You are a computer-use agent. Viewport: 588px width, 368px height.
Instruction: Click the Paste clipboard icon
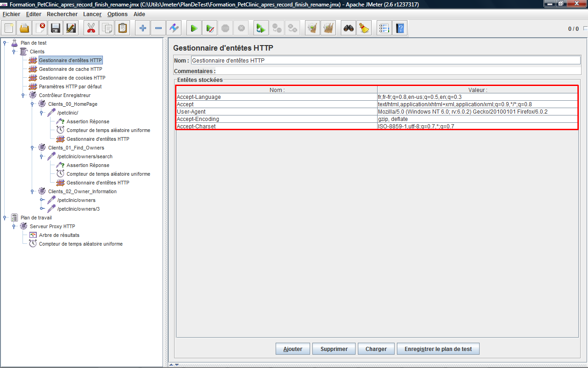click(123, 29)
